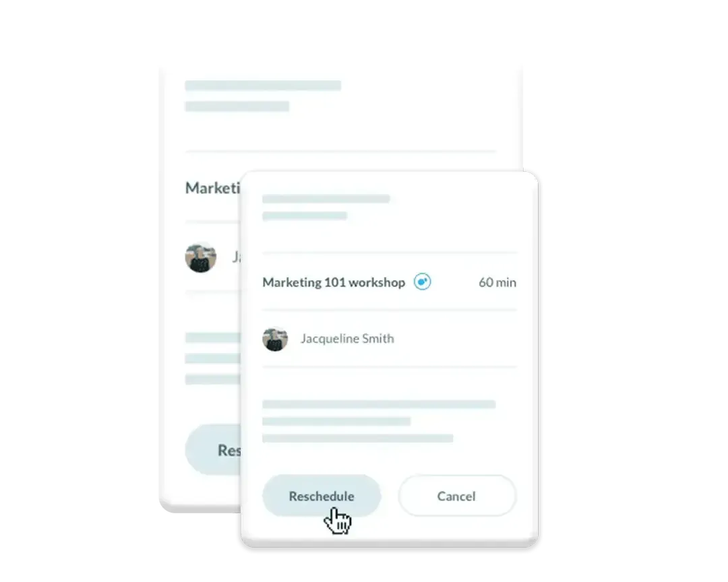Image resolution: width=728 pixels, height=582 pixels.
Task: Click the first description placeholder on back card
Action: pyautogui.click(x=213, y=337)
